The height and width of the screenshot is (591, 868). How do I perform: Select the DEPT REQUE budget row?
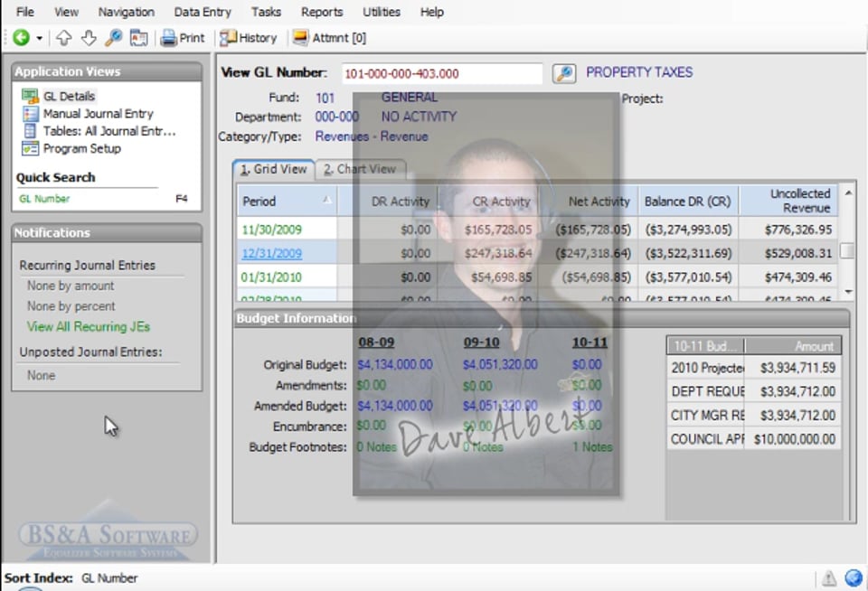coord(753,392)
